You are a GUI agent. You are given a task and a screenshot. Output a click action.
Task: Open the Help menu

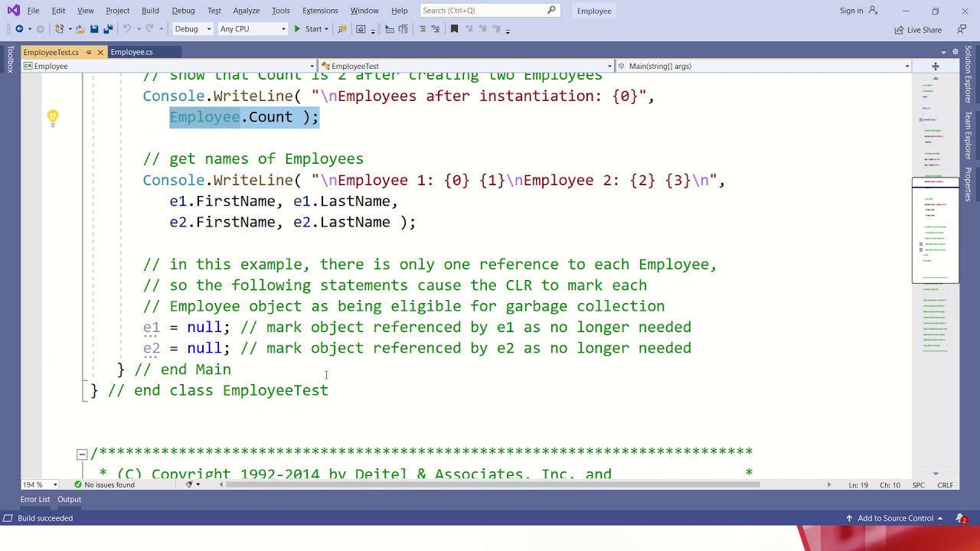[x=400, y=11]
